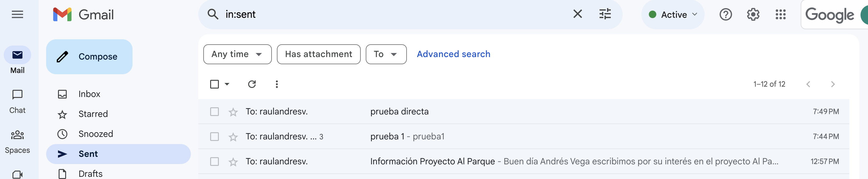Expand the Any time filter dropdown
This screenshot has height=179, width=868.
click(x=237, y=54)
